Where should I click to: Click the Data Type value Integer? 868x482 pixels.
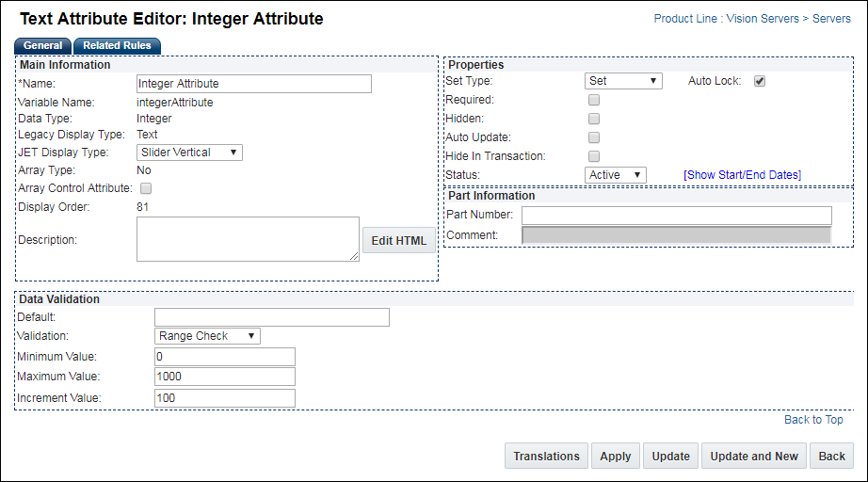coord(153,119)
